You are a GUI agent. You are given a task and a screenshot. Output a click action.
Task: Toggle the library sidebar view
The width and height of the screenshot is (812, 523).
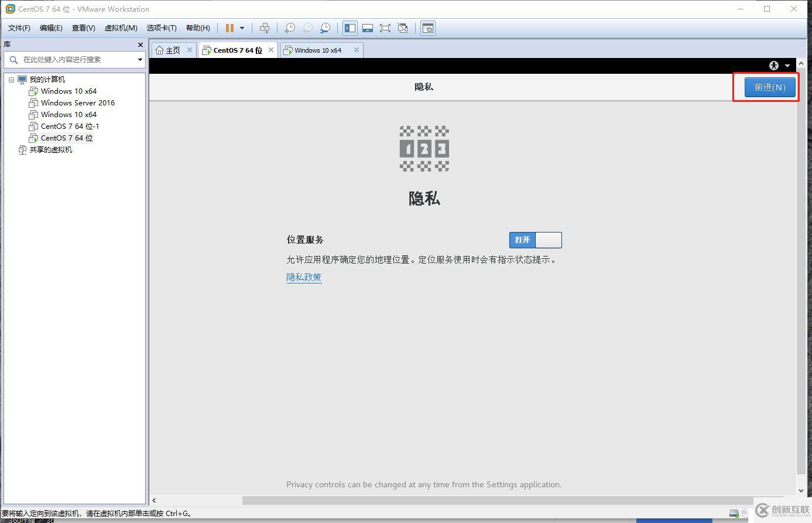point(350,28)
